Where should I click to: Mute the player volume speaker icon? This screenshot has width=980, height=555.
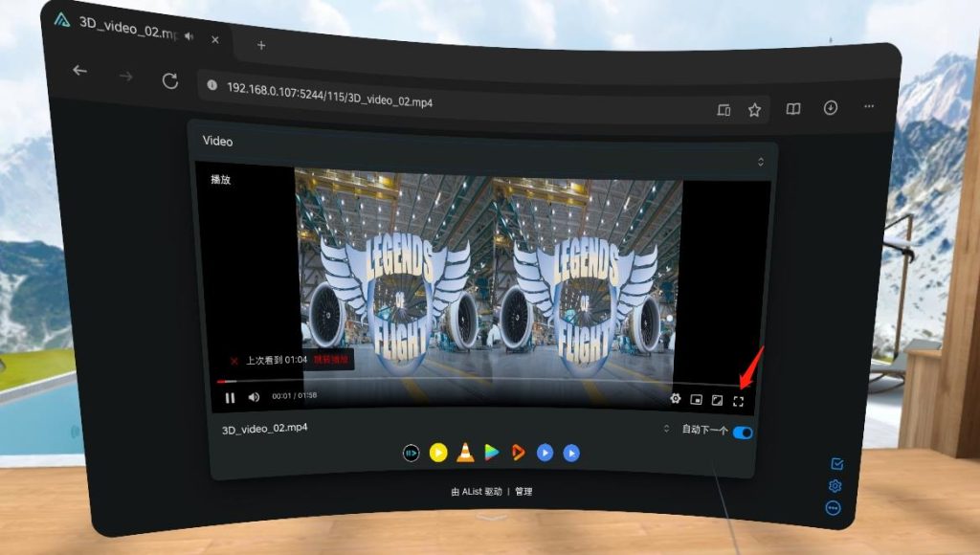[x=254, y=397]
